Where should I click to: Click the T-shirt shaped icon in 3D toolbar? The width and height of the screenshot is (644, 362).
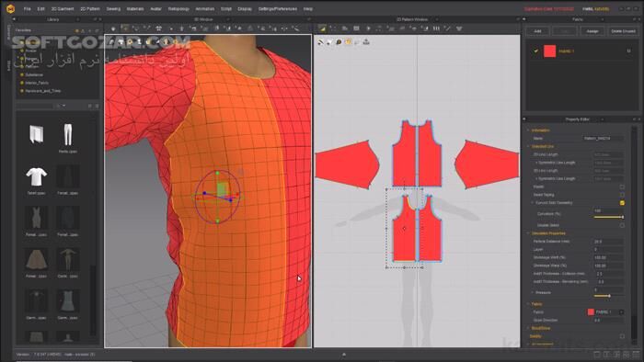[x=159, y=28]
